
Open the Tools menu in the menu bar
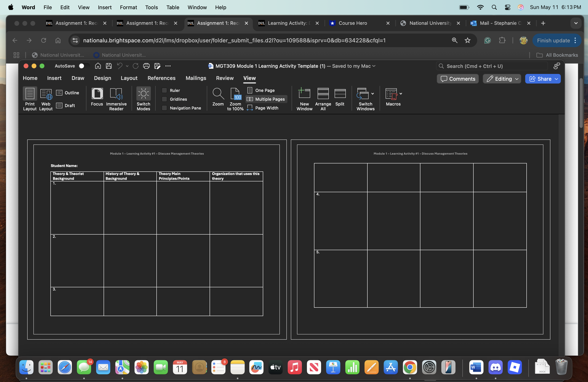(x=151, y=7)
